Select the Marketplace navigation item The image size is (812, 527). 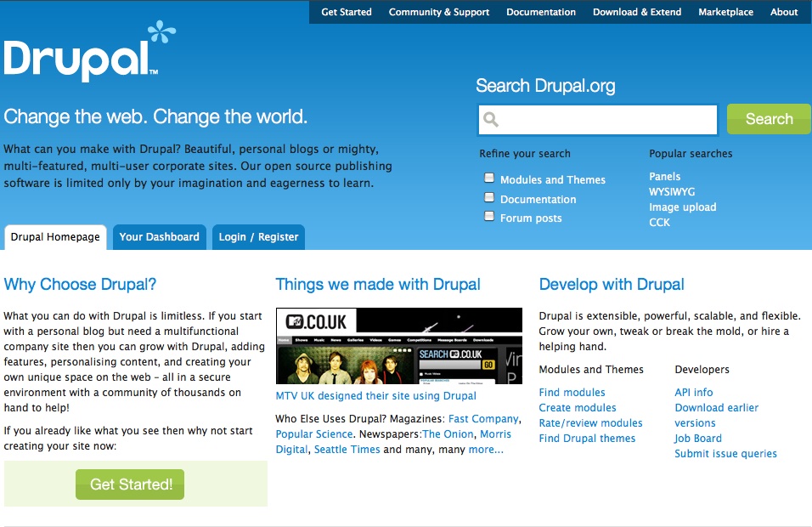point(725,12)
